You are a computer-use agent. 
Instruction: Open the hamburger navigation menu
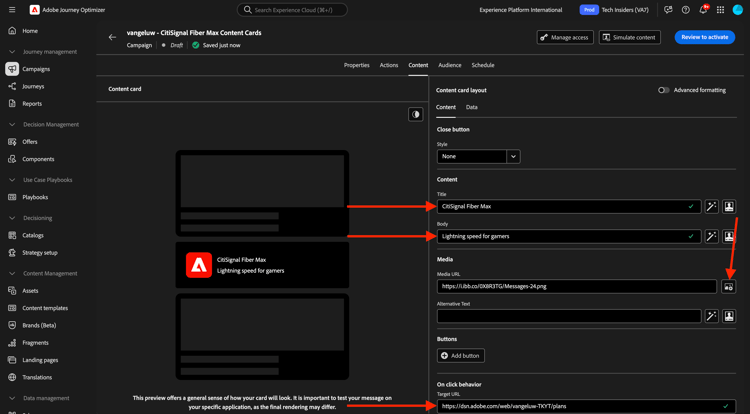click(12, 10)
